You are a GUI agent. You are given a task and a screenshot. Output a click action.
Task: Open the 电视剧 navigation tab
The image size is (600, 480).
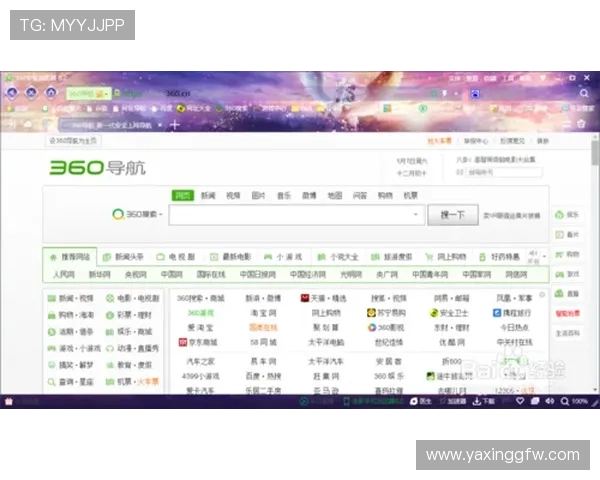176,257
